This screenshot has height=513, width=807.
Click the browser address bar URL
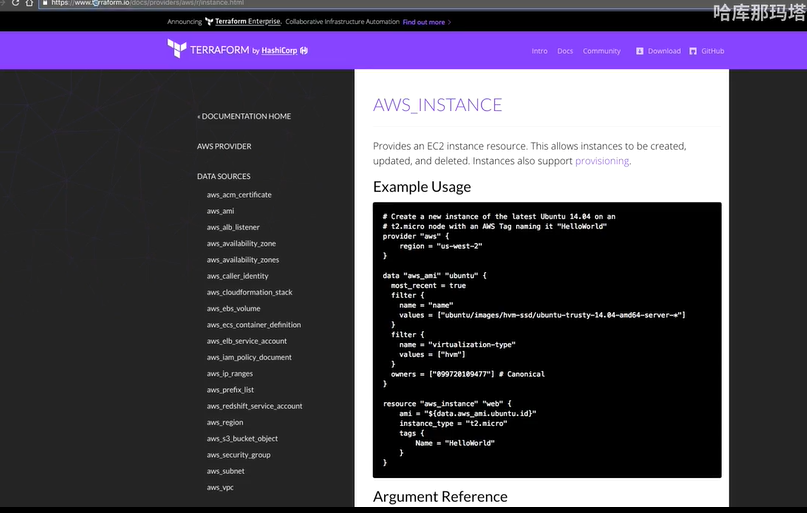[147, 3]
